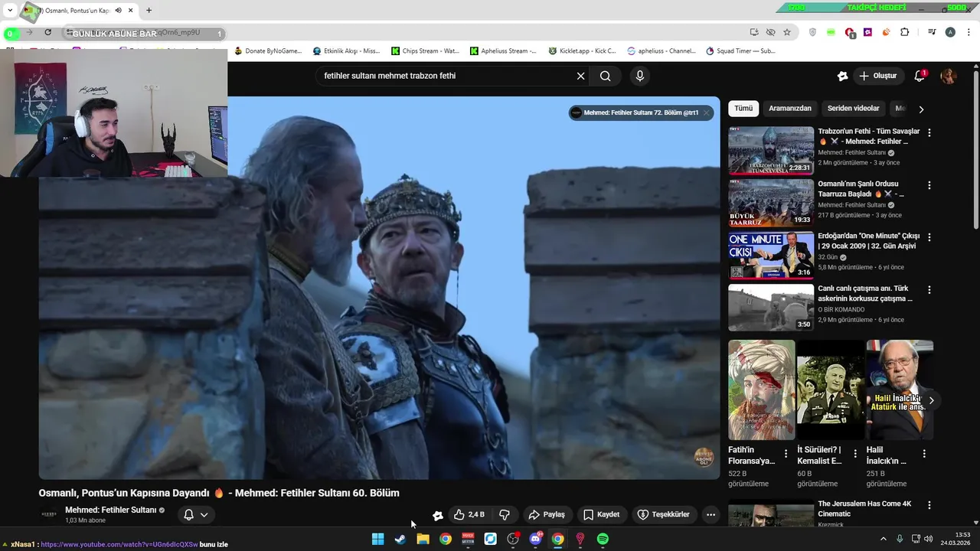Open options for The Jerusalem Has Come video

pyautogui.click(x=929, y=505)
